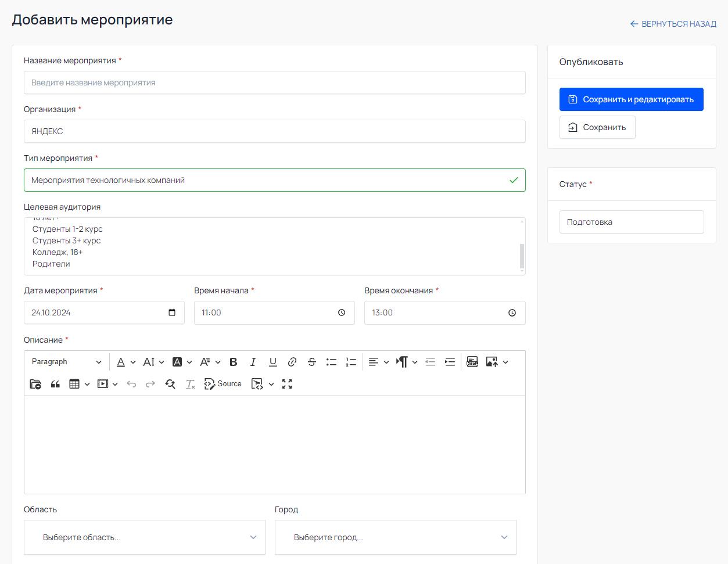
Task: Open the Организация ЯНДЕКС select field
Action: click(x=275, y=131)
